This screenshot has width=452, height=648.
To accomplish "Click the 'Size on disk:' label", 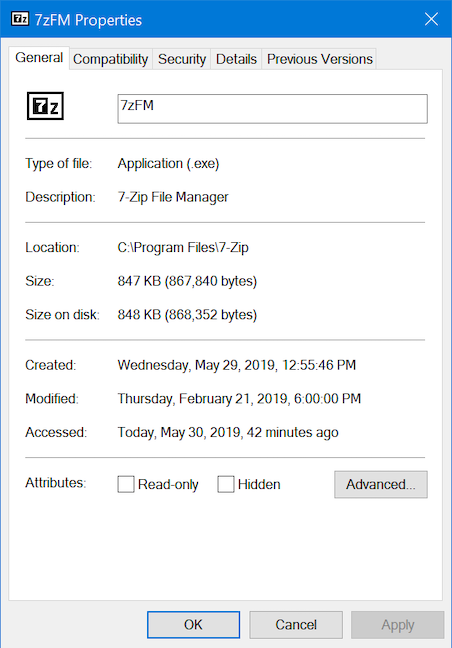I will point(62,314).
